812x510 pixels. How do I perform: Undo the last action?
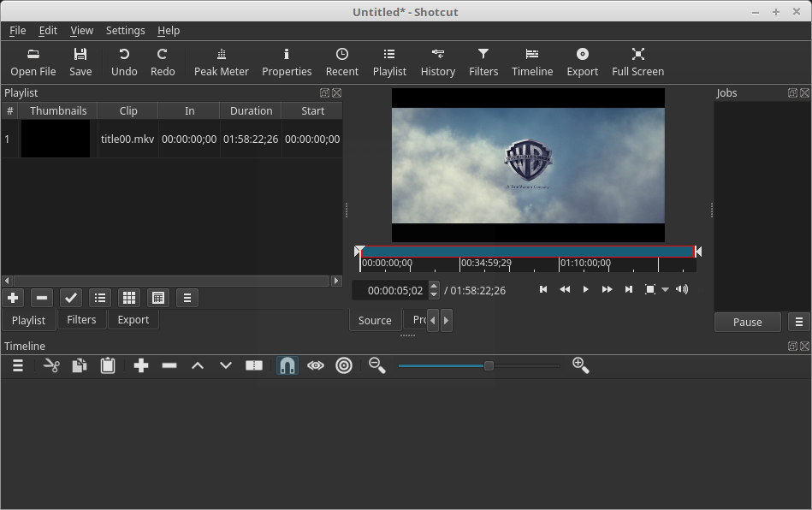pyautogui.click(x=124, y=62)
